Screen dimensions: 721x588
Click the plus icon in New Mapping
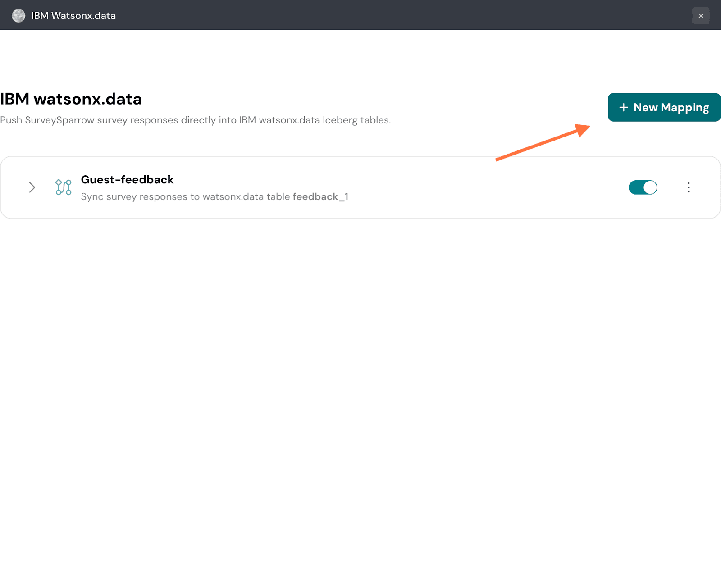point(624,107)
